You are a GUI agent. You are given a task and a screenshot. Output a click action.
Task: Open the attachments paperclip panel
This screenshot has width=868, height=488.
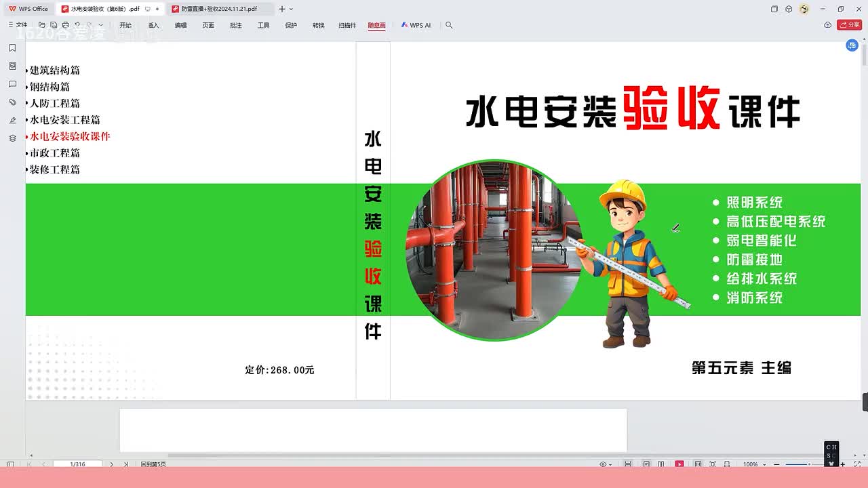12,102
